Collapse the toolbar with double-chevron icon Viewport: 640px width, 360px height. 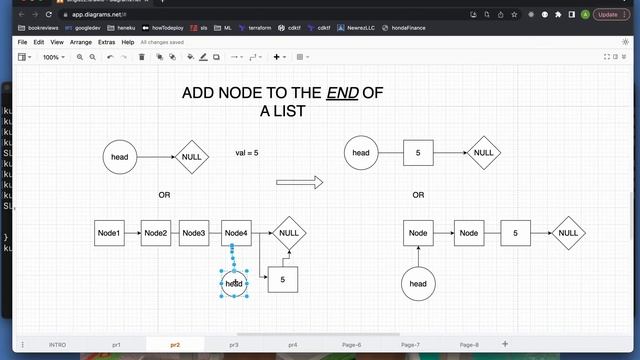624,57
